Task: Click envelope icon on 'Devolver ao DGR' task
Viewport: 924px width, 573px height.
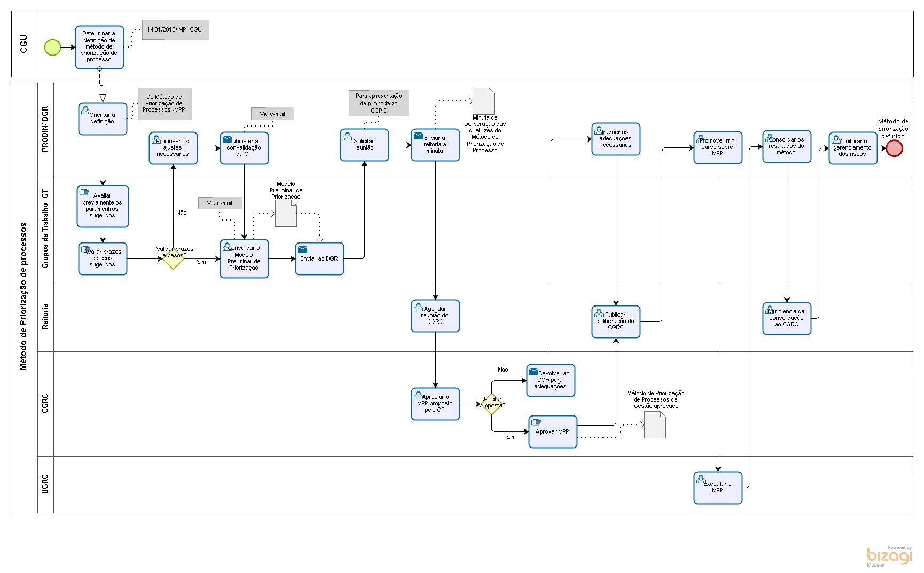Action: tap(534, 371)
